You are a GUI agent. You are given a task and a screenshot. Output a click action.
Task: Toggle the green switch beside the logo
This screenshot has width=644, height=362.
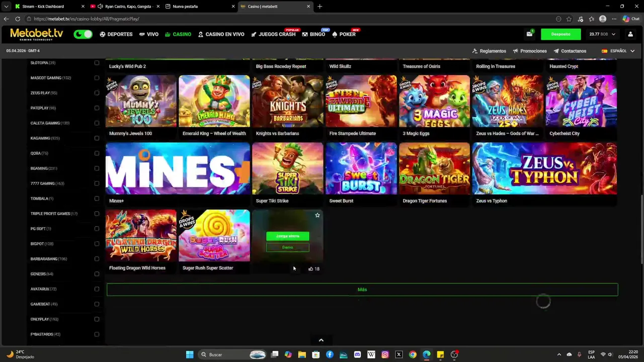(83, 34)
